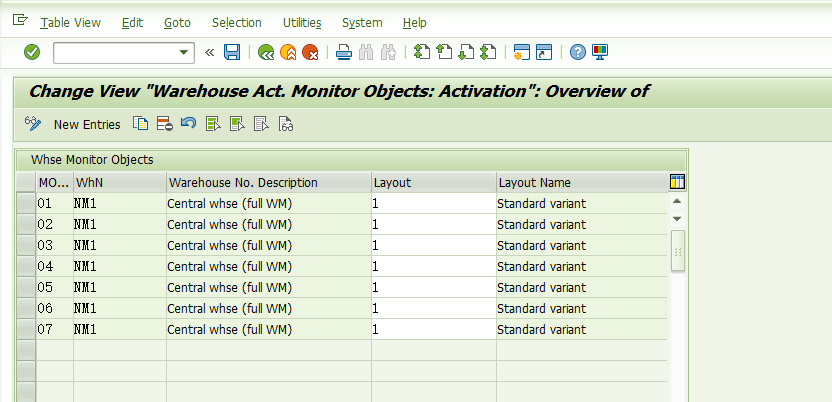Open the Goto menu
The image size is (832, 402).
[x=177, y=23]
